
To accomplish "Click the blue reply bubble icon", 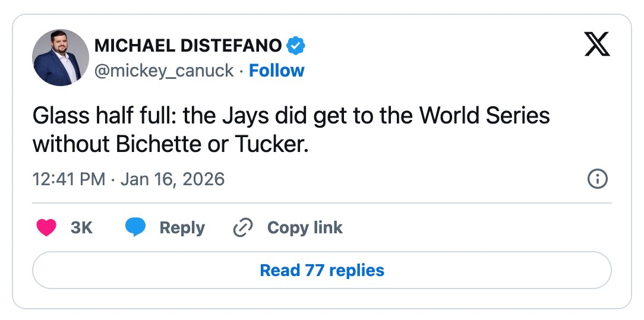I will pos(135,227).
